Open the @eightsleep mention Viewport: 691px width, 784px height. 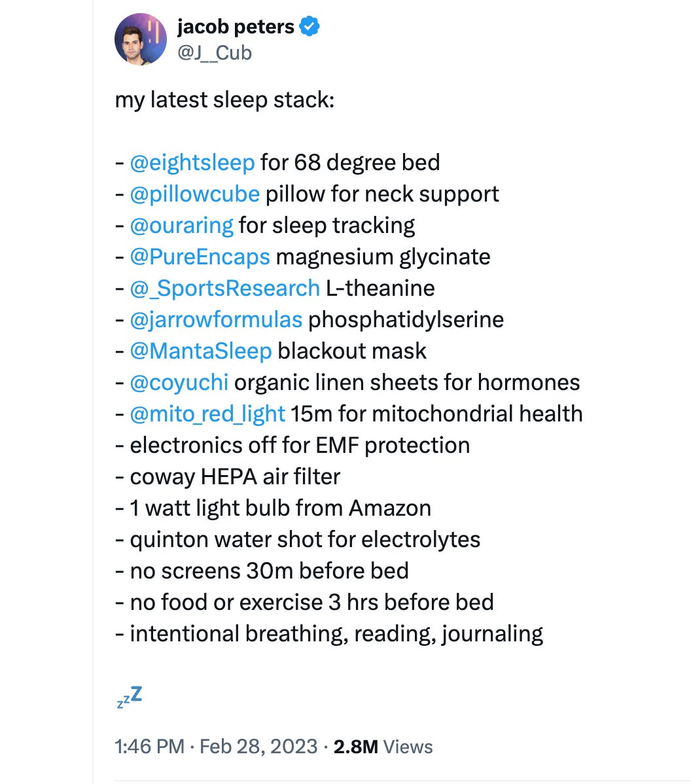click(x=192, y=162)
